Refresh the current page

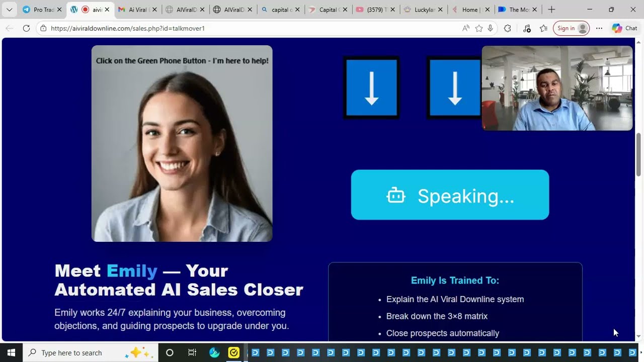click(26, 28)
